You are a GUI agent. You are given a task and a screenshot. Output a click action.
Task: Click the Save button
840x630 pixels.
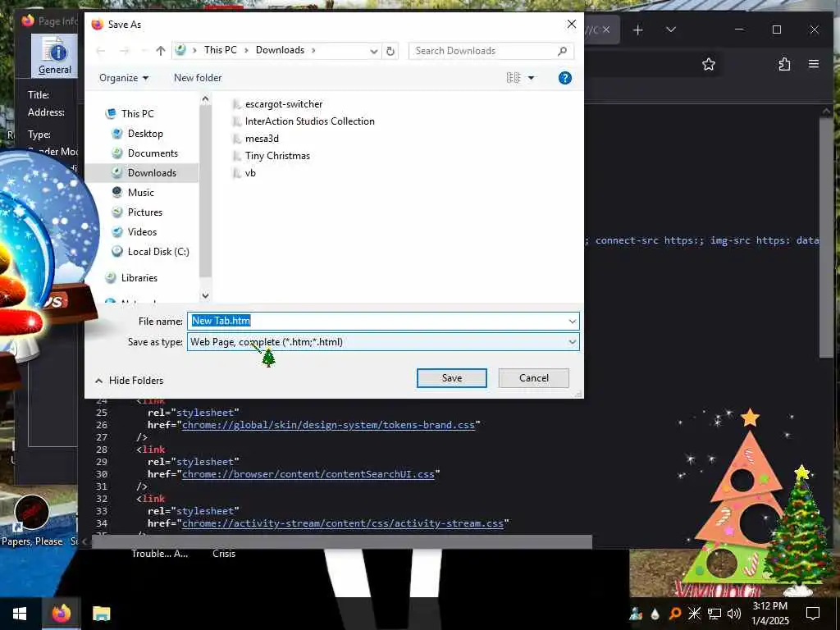452,378
